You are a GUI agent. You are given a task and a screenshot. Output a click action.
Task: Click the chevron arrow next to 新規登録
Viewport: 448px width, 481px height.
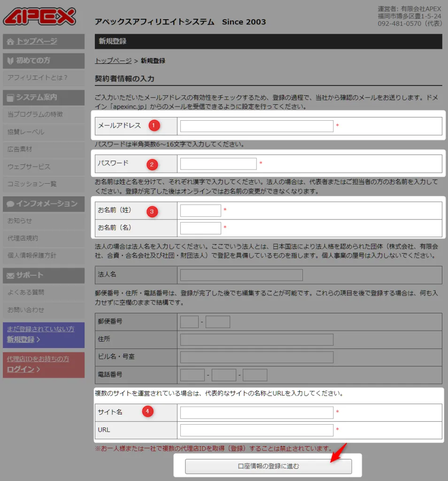[x=38, y=339]
